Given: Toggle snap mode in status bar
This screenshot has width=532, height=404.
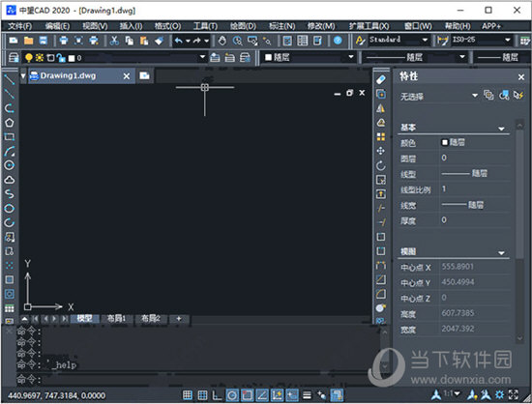Looking at the screenshot, I should pyautogui.click(x=188, y=395).
